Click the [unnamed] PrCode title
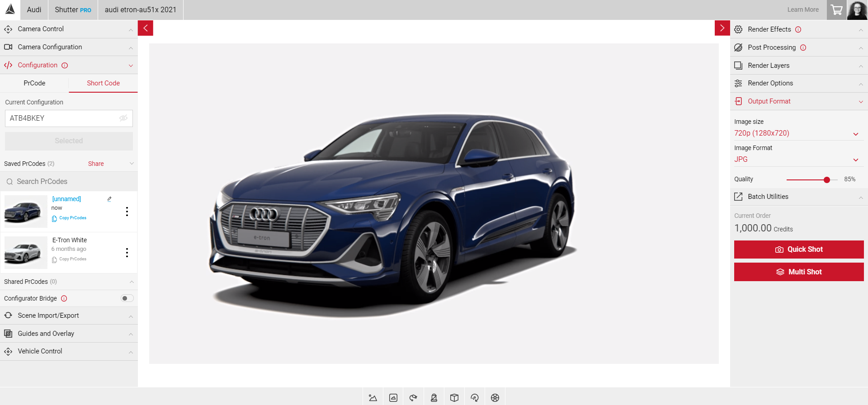The image size is (868, 405). [66, 199]
